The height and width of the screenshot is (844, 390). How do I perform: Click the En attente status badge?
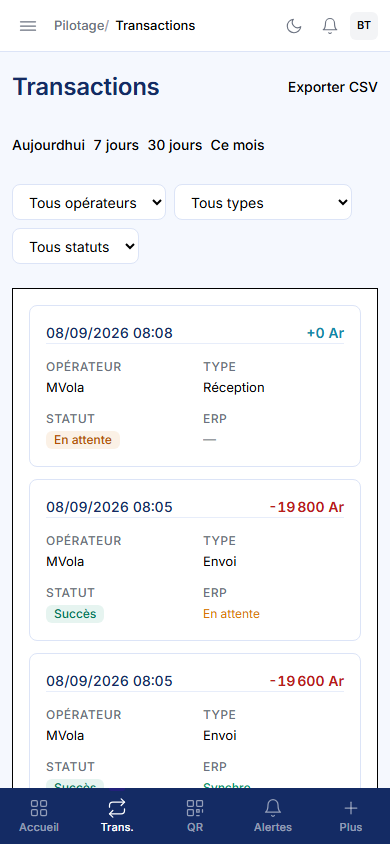pos(83,440)
